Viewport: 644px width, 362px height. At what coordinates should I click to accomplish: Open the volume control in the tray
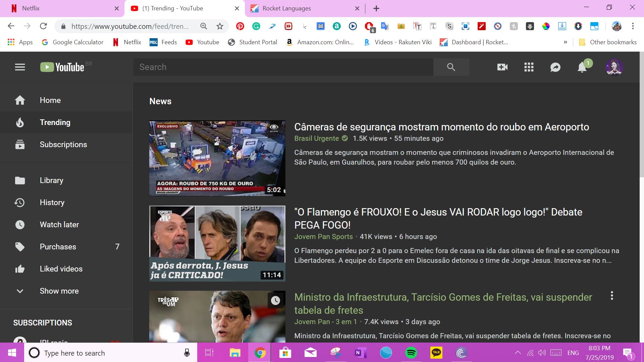pyautogui.click(x=542, y=353)
